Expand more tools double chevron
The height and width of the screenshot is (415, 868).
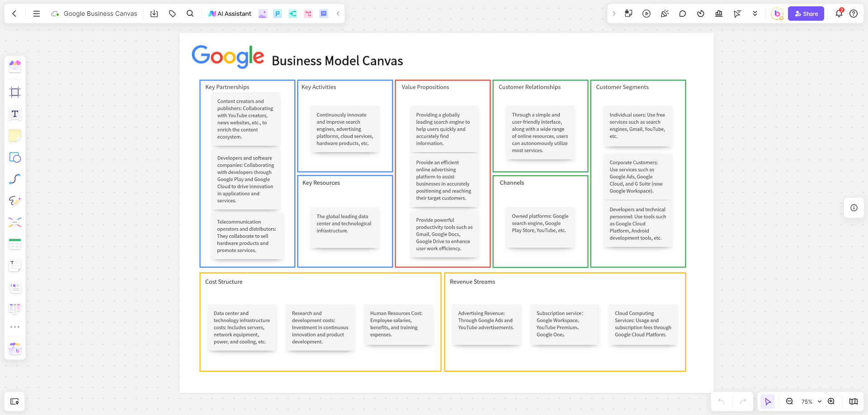click(x=755, y=14)
